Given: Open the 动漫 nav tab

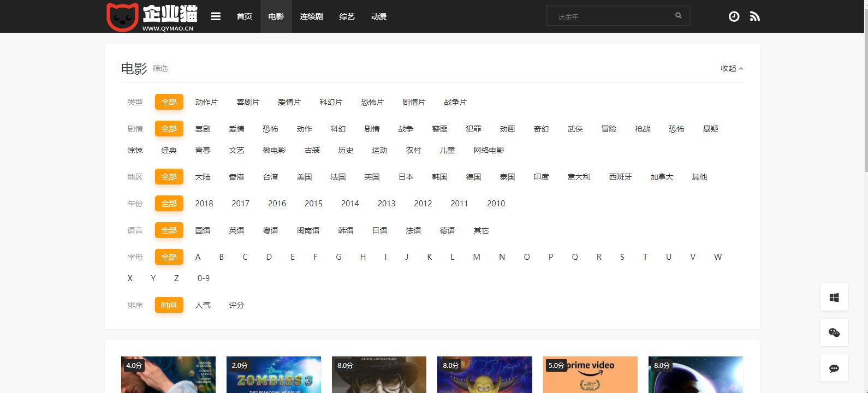Looking at the screenshot, I should point(378,16).
